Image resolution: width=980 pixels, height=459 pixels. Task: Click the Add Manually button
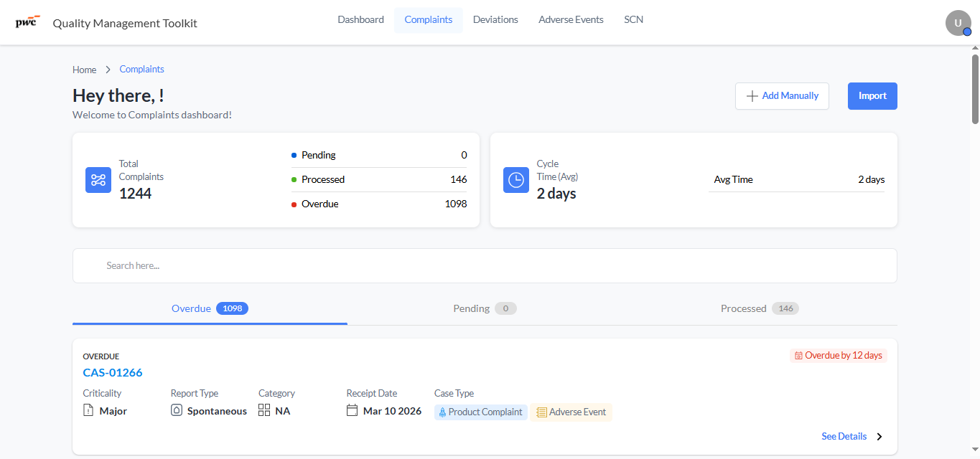(782, 96)
